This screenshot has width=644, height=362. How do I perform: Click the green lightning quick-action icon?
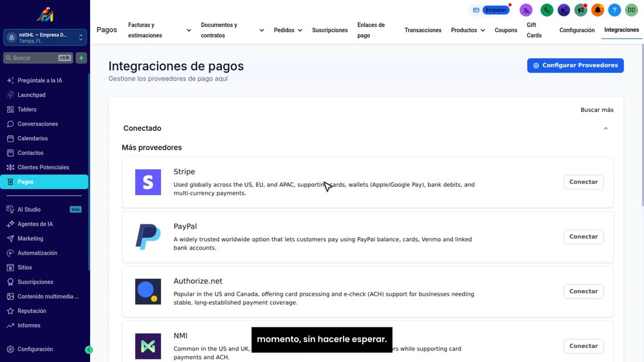[x=81, y=58]
